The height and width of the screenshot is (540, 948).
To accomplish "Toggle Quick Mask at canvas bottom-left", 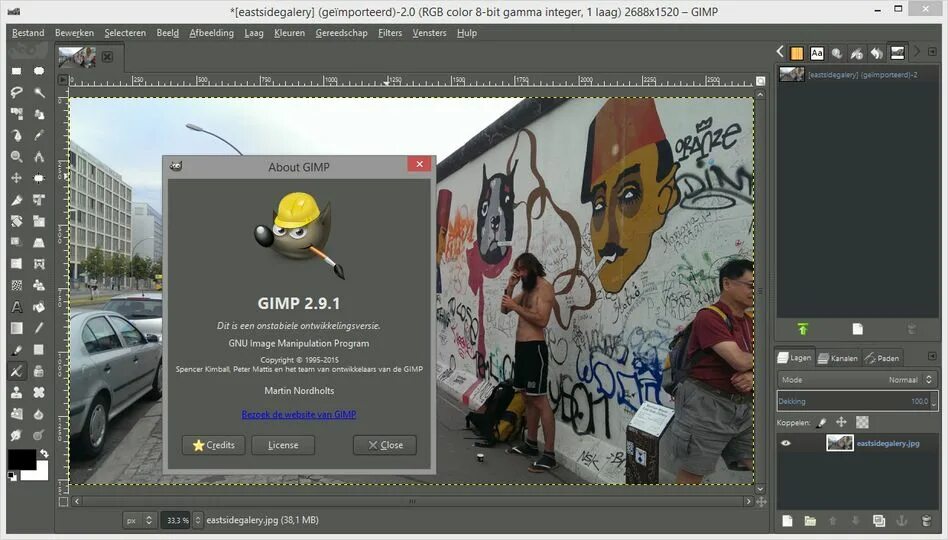I will click(63, 501).
